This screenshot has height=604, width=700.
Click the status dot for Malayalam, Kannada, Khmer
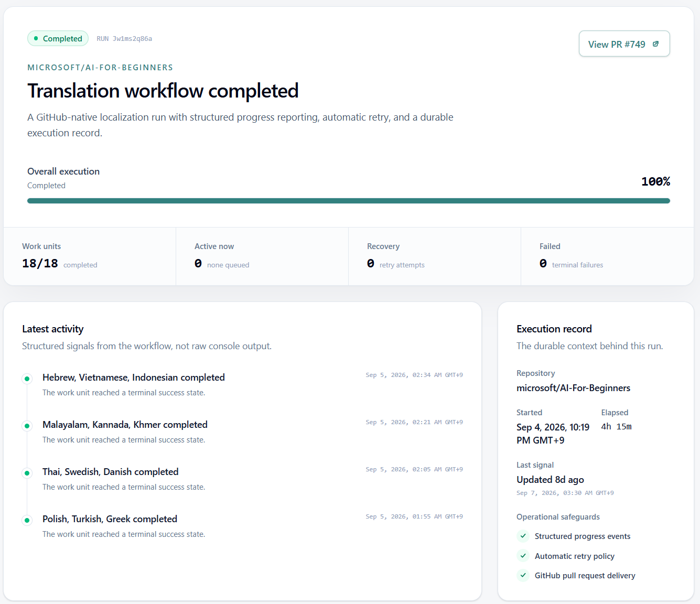pyautogui.click(x=27, y=426)
